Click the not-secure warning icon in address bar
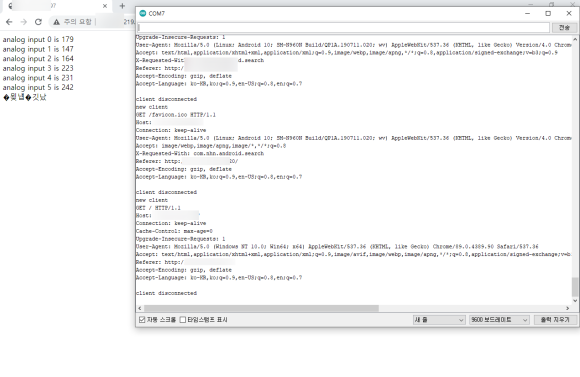This screenshot has height=377, width=580. click(x=56, y=22)
